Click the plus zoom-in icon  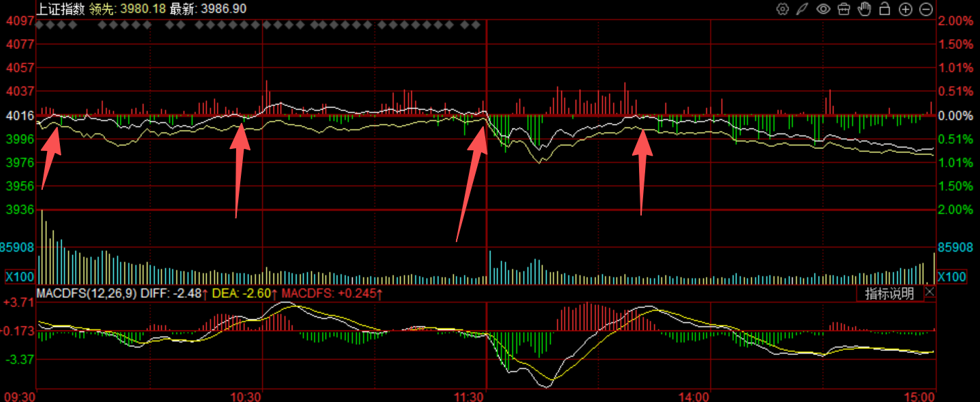pos(905,9)
